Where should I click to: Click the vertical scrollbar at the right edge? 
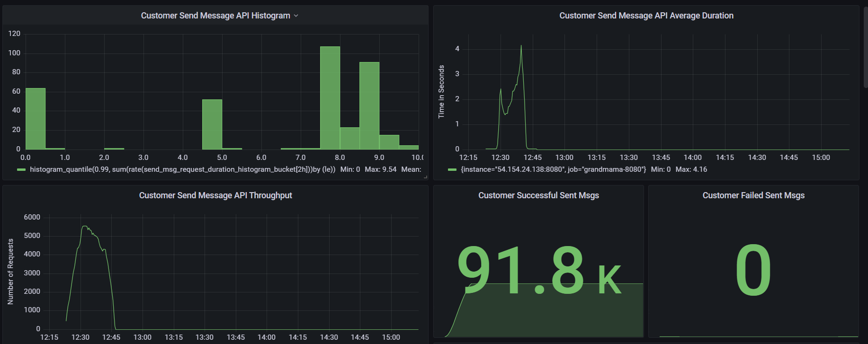point(865,47)
